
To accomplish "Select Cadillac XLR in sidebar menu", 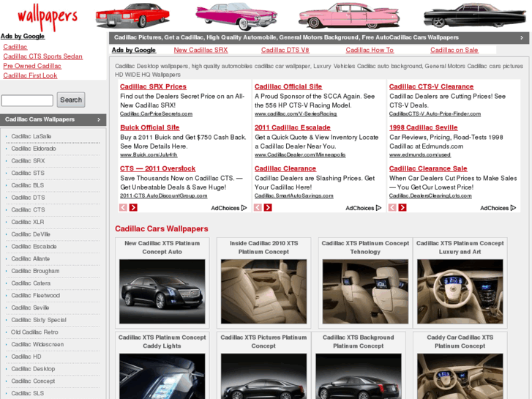I will point(28,222).
